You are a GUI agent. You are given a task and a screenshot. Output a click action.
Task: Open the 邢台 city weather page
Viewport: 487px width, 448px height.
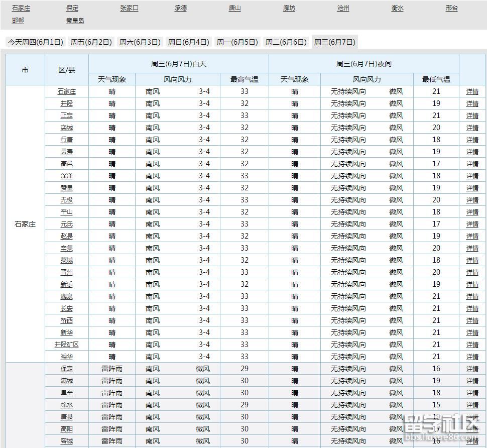[451, 9]
